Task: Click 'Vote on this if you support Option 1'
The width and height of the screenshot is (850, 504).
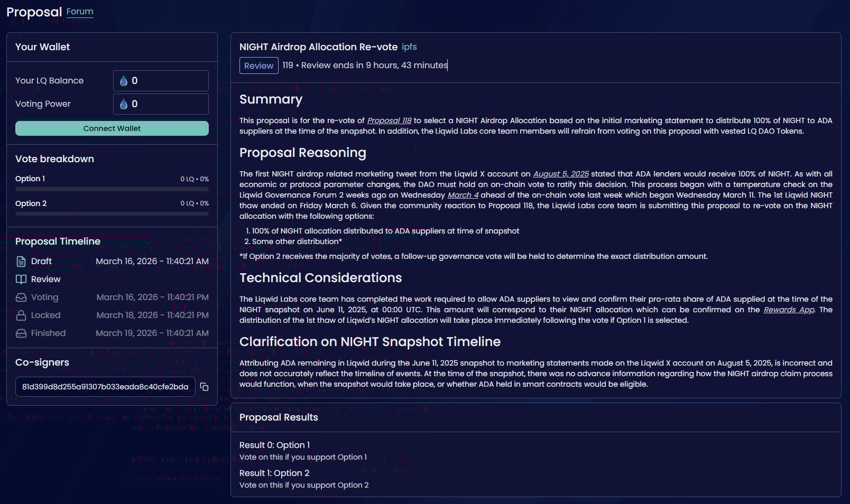Action: (x=303, y=457)
